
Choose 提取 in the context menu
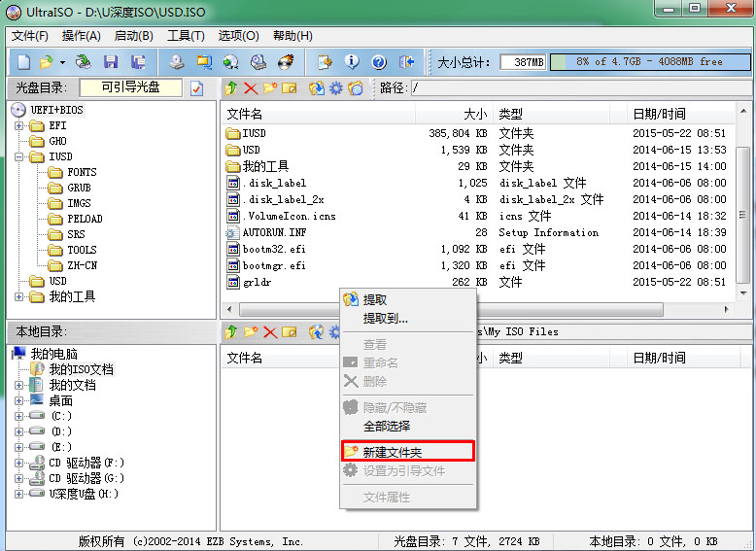coord(407,299)
